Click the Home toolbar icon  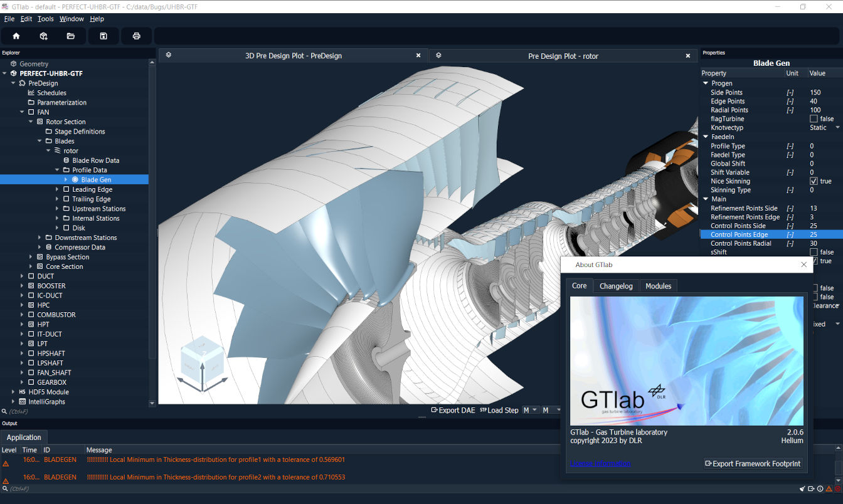click(x=16, y=36)
